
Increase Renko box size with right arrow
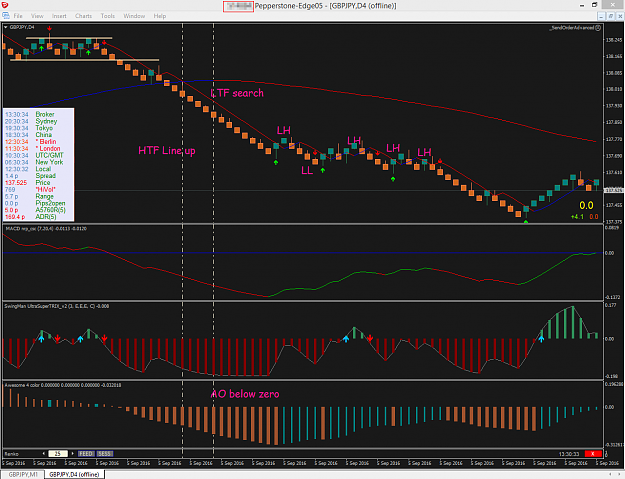(73, 453)
